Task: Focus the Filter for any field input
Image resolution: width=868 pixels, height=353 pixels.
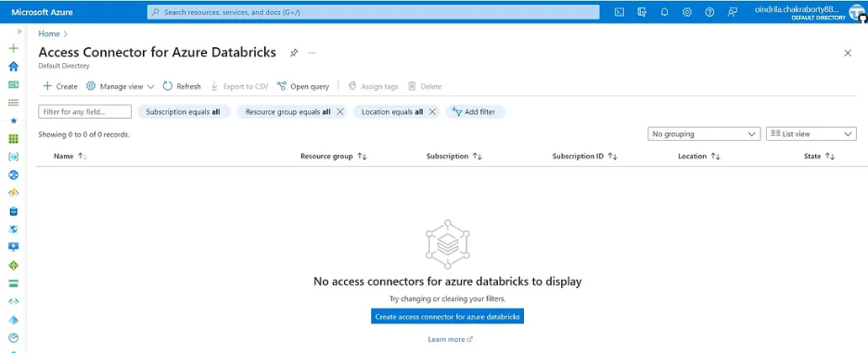Action: 84,112
